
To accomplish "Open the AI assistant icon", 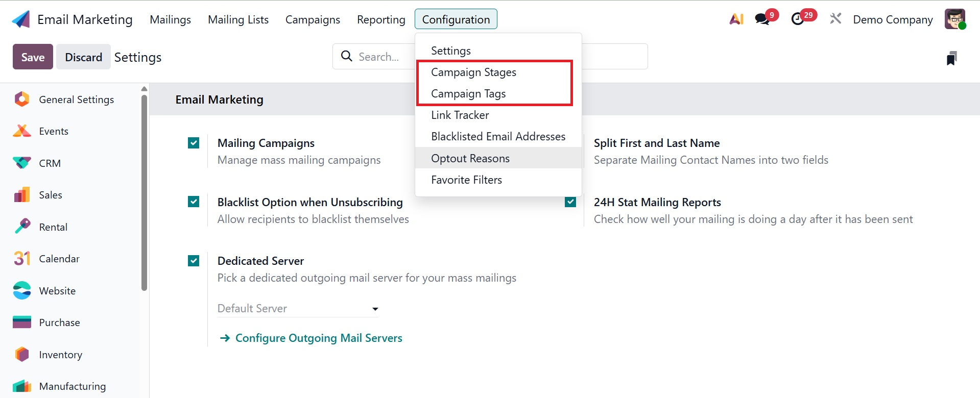I will tap(736, 19).
